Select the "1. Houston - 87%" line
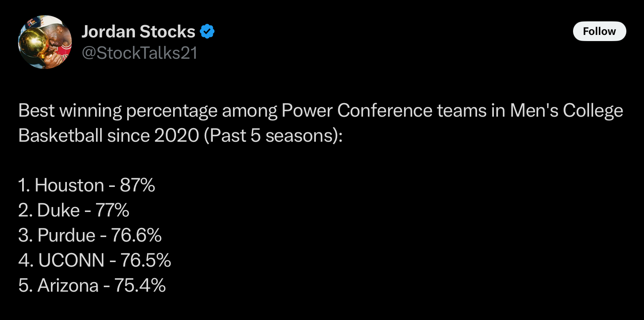Viewport: 644px width, 320px height. point(87,185)
